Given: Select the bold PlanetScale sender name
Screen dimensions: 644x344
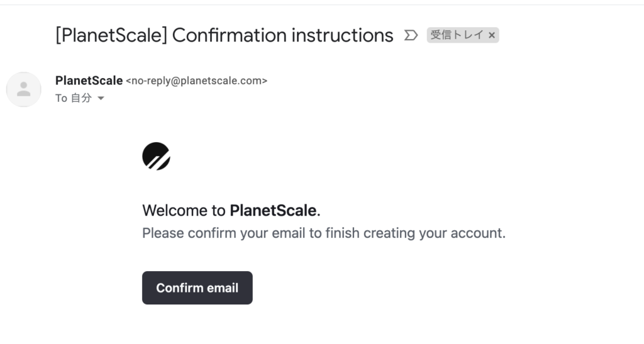Looking at the screenshot, I should click(89, 80).
